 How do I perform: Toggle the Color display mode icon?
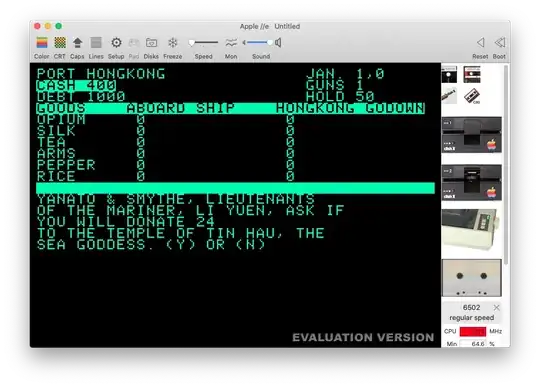pyautogui.click(x=42, y=43)
